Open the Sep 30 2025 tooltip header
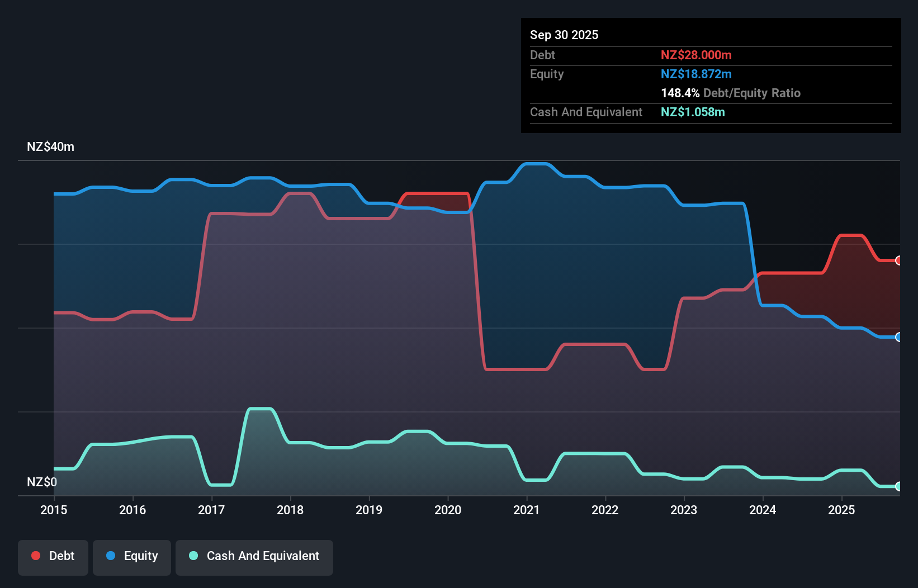Viewport: 918px width, 588px height. coord(565,35)
